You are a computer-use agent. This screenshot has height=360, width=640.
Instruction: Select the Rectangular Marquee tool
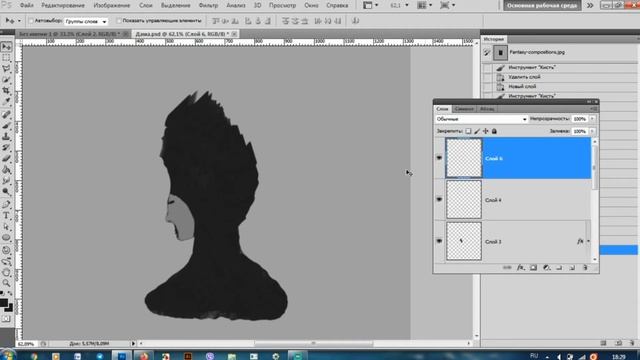(x=6, y=58)
